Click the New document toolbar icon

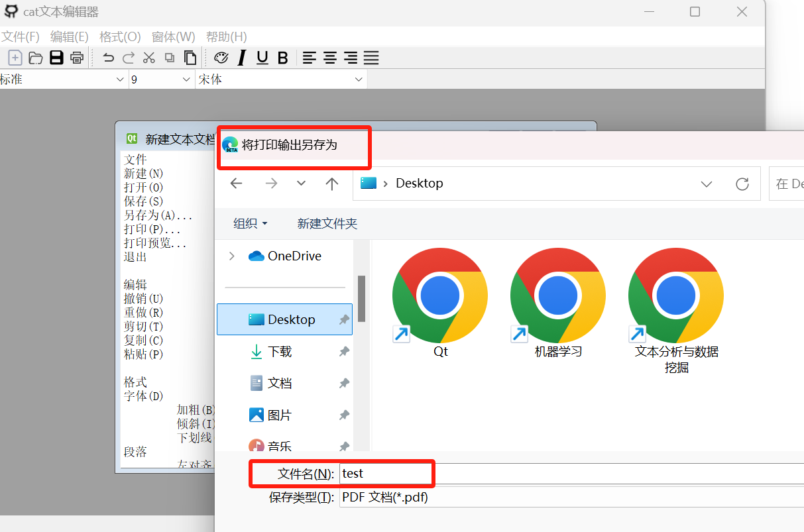pyautogui.click(x=15, y=58)
